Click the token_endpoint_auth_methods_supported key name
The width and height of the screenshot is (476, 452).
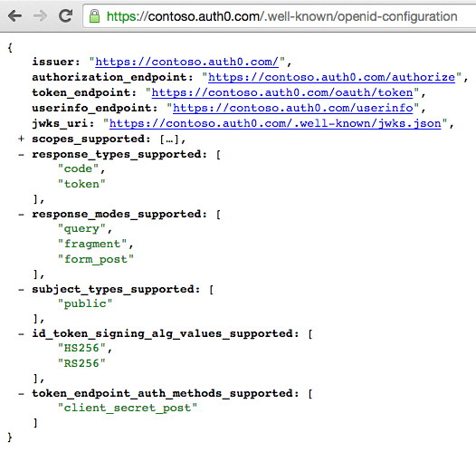point(162,394)
